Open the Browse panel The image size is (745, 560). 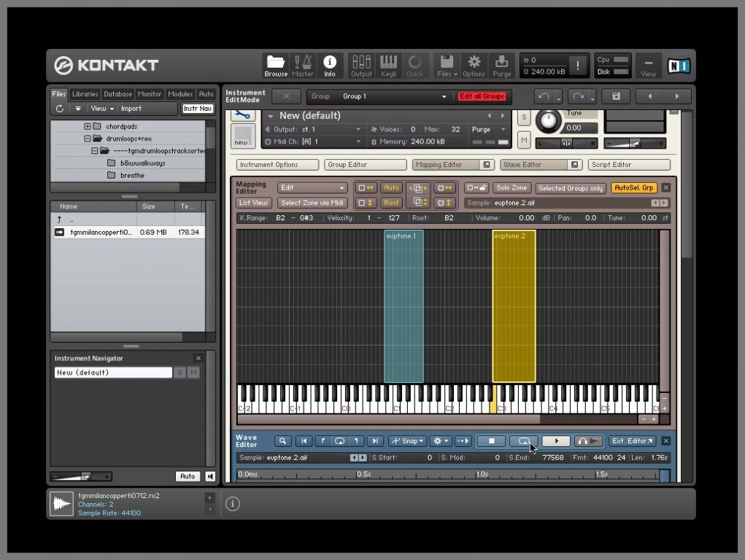276,66
